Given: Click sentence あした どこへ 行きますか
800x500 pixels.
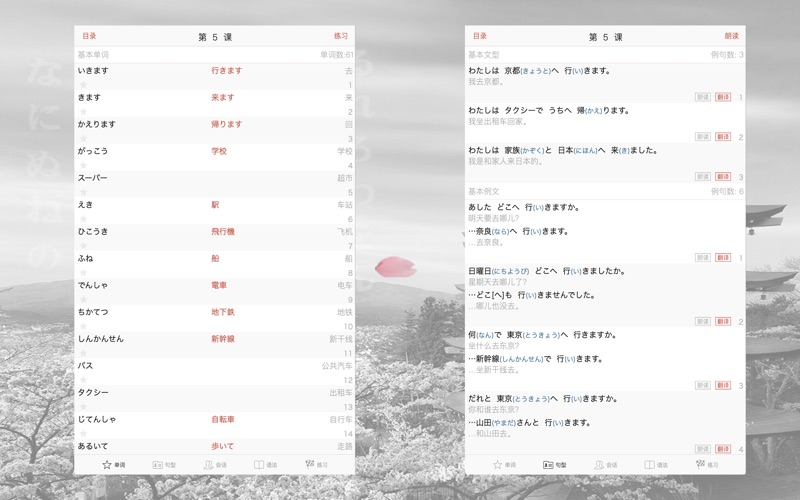Looking at the screenshot, I should (524, 207).
